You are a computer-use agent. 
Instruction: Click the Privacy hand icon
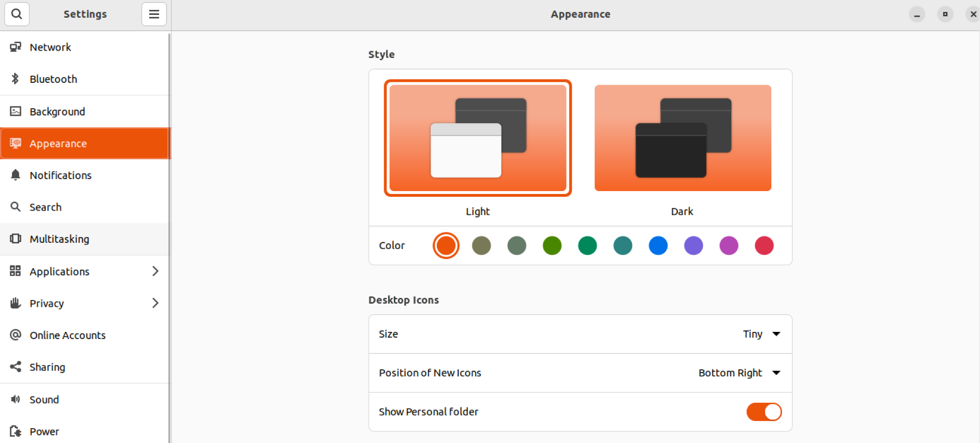15,303
